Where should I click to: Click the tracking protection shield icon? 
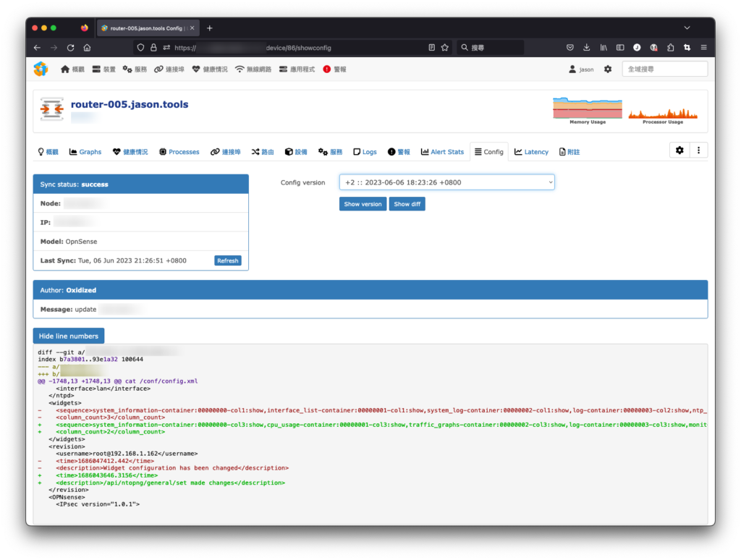pos(140,48)
